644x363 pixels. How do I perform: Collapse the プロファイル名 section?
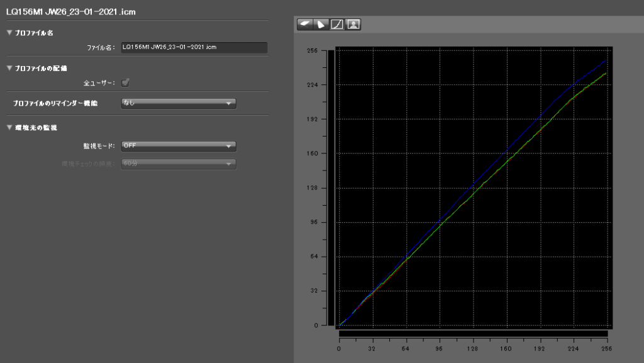(x=9, y=33)
